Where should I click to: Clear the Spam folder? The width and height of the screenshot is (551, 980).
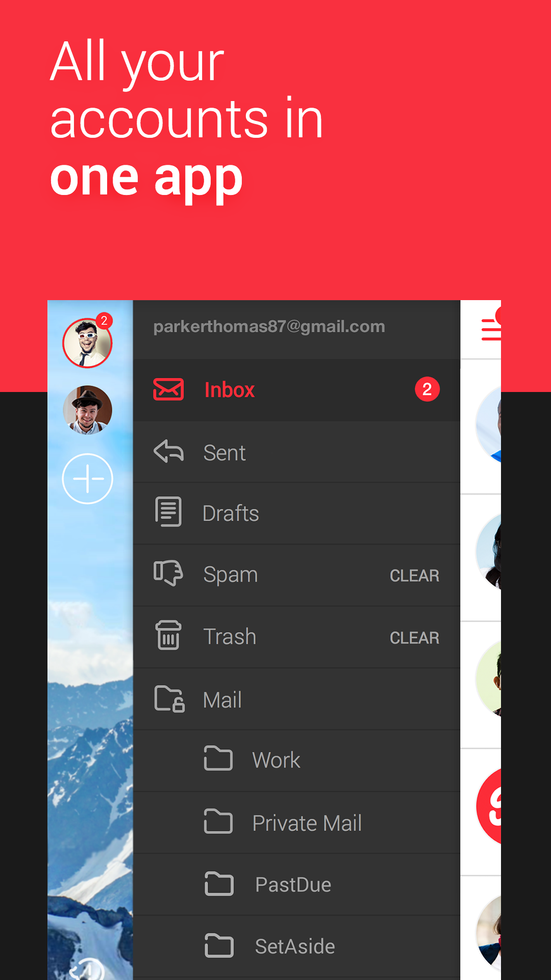(414, 576)
